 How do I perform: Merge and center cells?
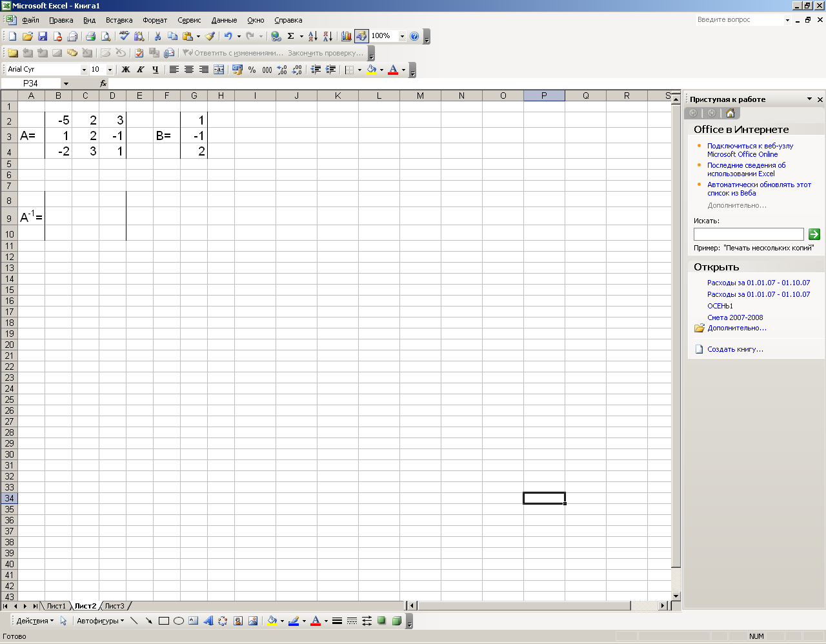[x=219, y=70]
